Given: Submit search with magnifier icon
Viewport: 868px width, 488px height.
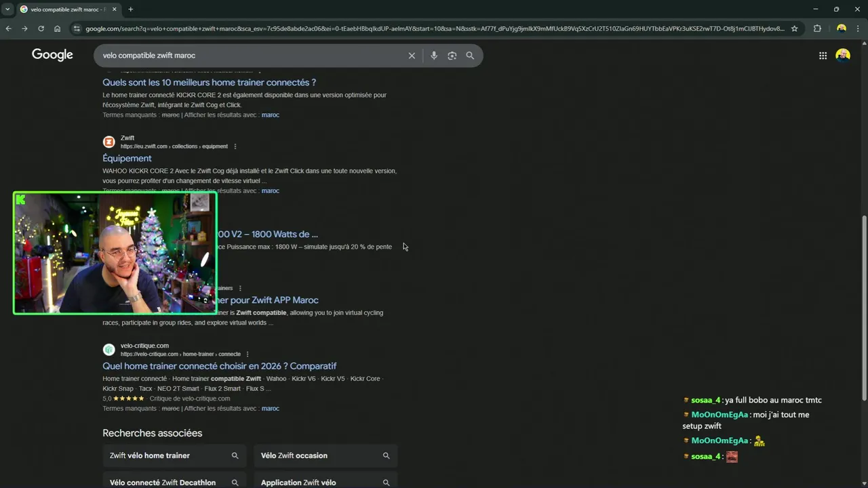Looking at the screenshot, I should (x=470, y=56).
